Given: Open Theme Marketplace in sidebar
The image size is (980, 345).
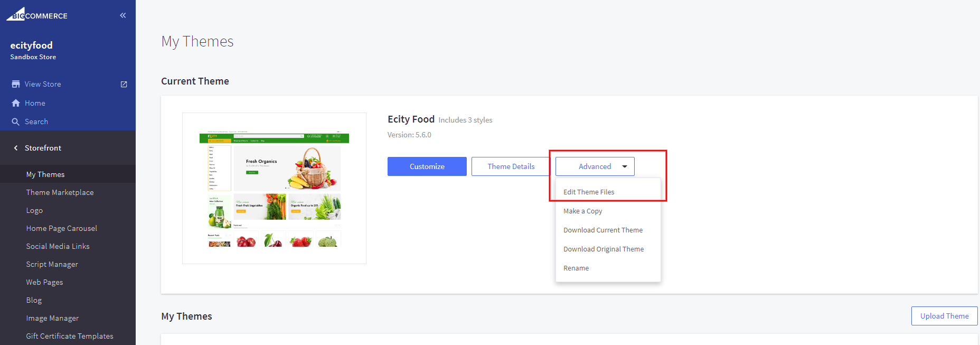Looking at the screenshot, I should [x=60, y=192].
